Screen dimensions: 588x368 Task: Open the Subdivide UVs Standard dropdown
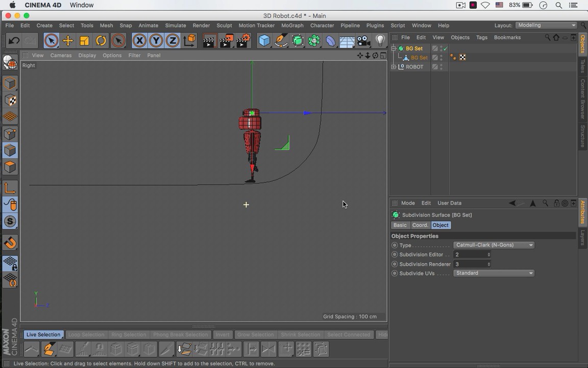[x=494, y=273]
